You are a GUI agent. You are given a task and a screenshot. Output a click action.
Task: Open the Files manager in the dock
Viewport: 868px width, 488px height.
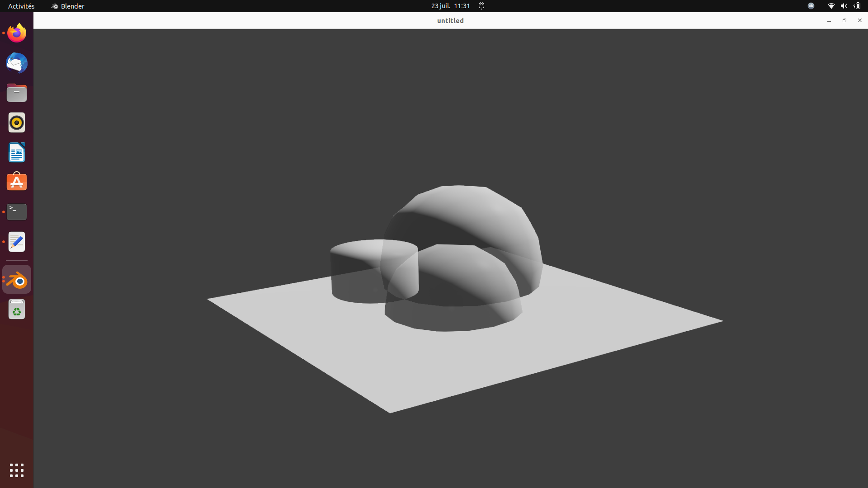pyautogui.click(x=17, y=93)
